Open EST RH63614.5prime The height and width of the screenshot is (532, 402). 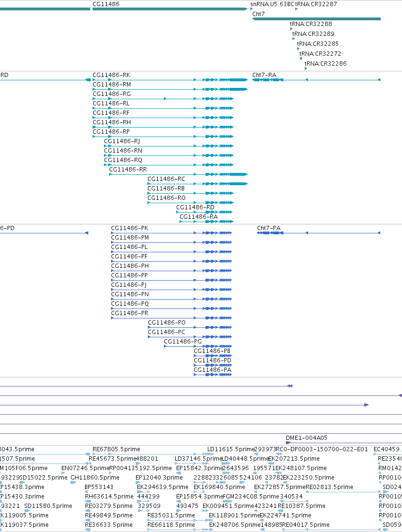tap(109, 497)
